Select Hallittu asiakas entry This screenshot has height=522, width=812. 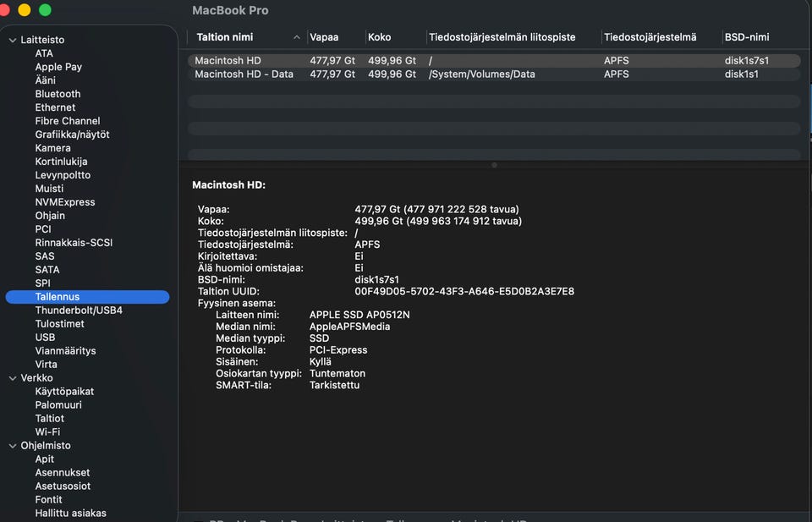(70, 513)
